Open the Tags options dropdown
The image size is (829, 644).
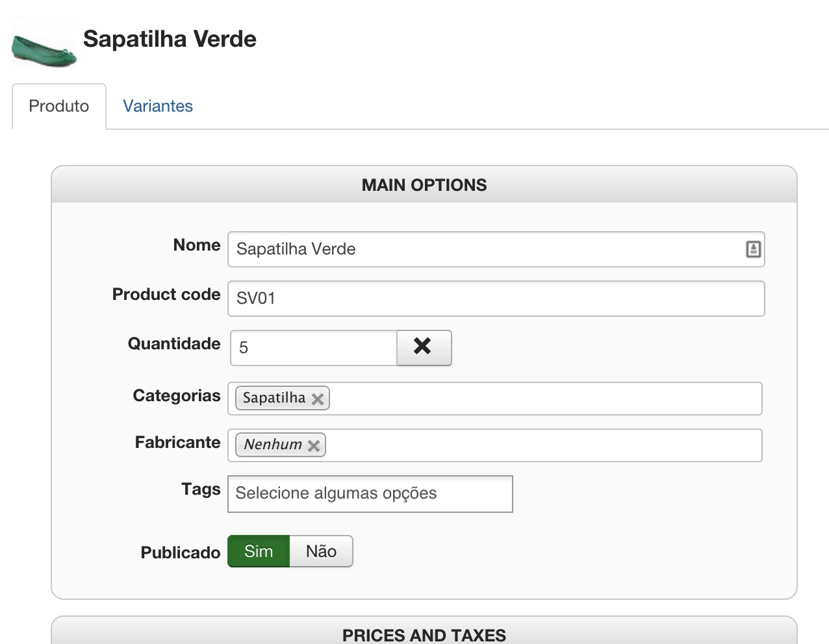[370, 493]
